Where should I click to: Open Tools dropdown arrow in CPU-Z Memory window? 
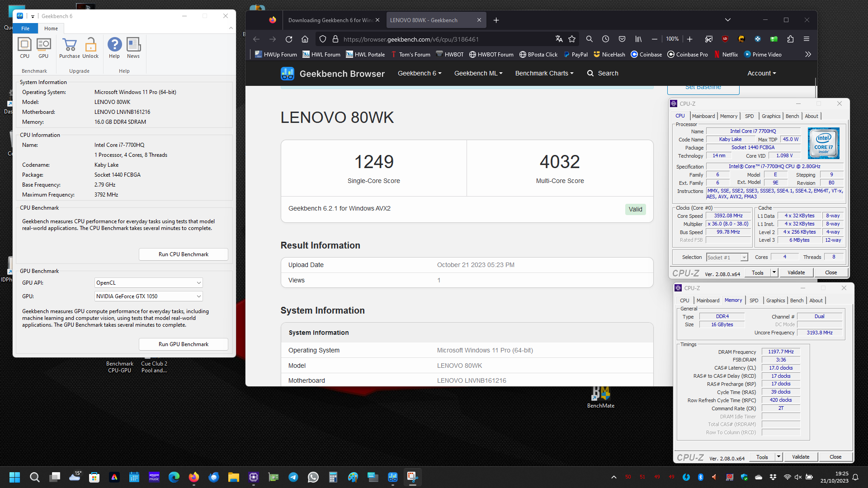pos(778,457)
